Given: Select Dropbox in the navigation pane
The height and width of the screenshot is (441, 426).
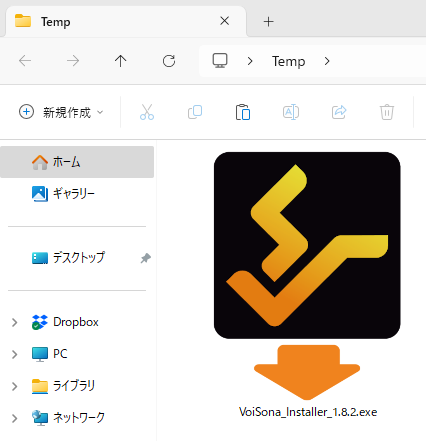Looking at the screenshot, I should click(76, 322).
